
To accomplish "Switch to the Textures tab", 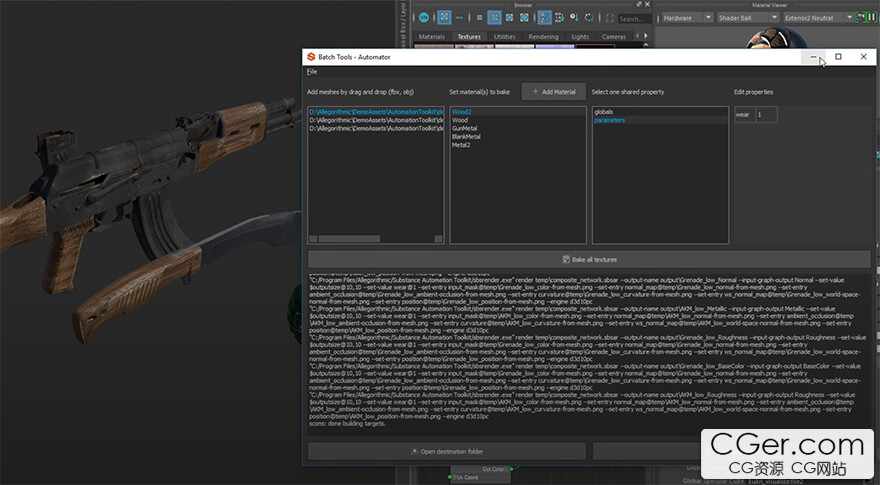I will (468, 37).
